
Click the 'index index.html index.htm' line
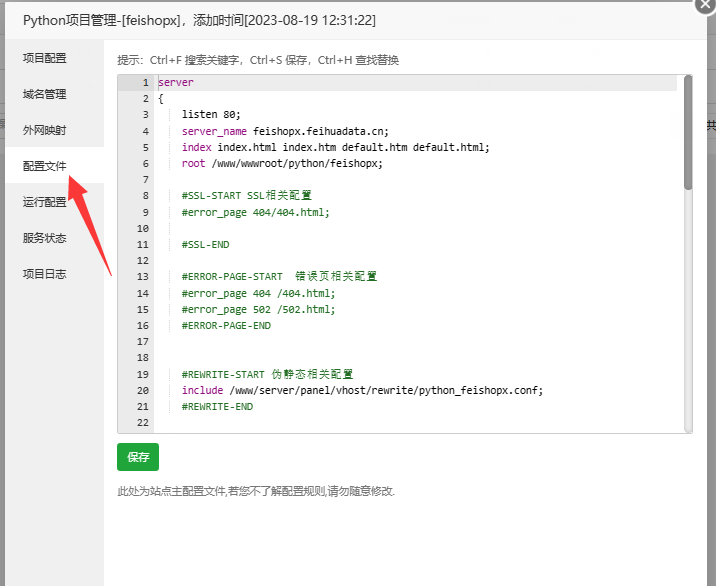[335, 148]
